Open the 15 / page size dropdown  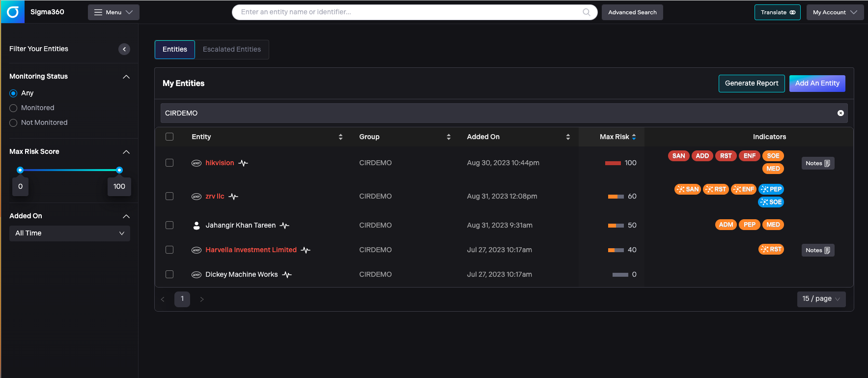pyautogui.click(x=821, y=299)
